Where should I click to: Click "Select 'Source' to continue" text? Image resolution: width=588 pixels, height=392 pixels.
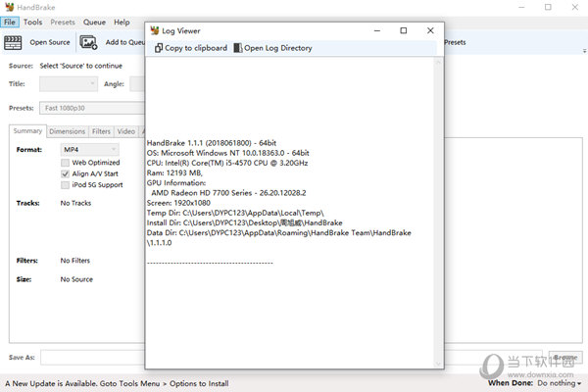click(x=81, y=66)
